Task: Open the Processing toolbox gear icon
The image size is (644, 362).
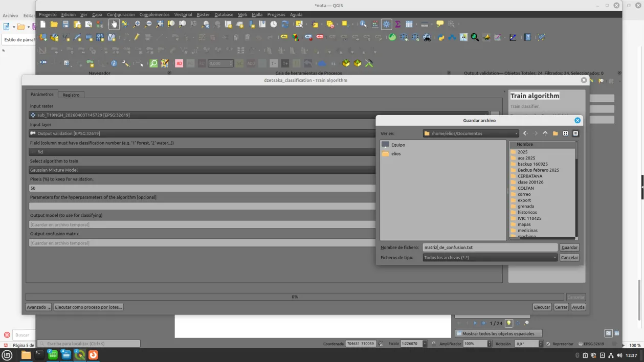Action: (386, 24)
